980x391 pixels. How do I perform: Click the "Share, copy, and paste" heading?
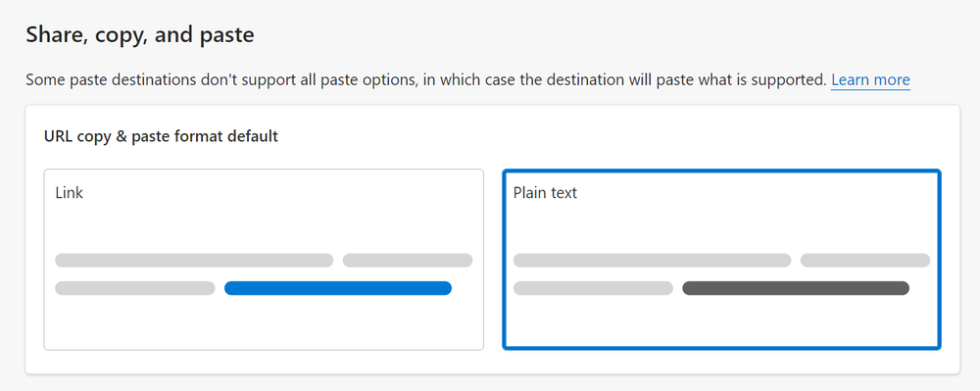[140, 35]
